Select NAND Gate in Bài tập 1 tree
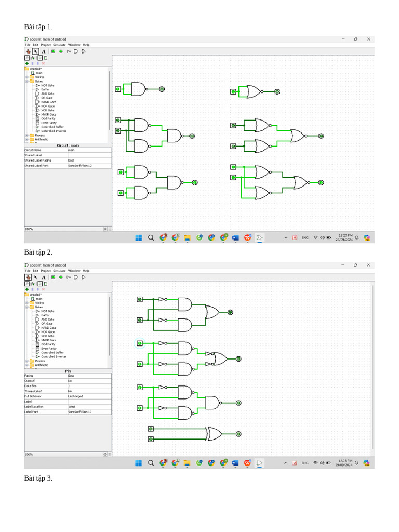Screen dimensions: 399x532 pos(48,102)
